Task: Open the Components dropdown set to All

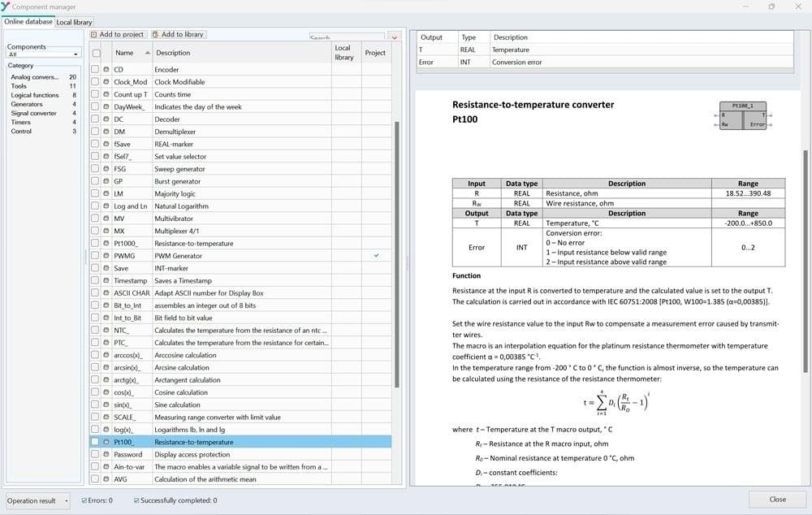Action: (44, 54)
